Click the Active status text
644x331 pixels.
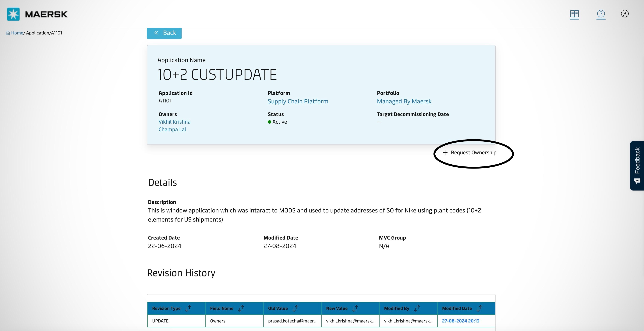(x=279, y=122)
